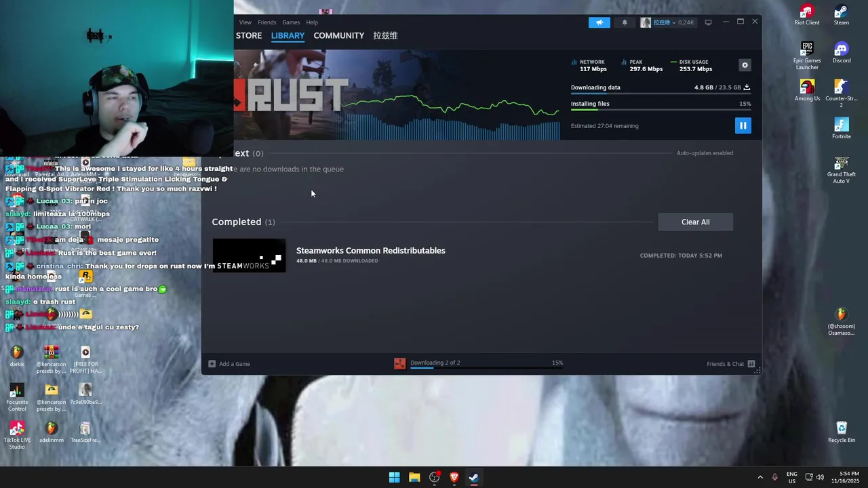Open Friends & Chat
Viewport: 868px width, 488px height.
[x=731, y=364]
